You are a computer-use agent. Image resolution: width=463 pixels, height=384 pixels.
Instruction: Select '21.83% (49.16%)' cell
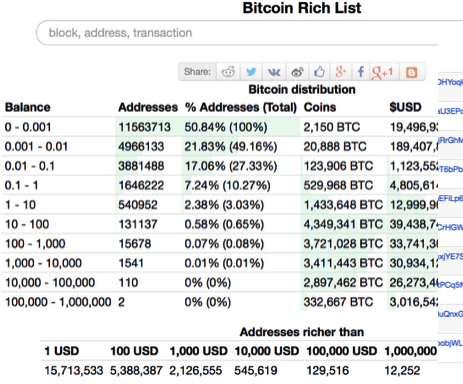pos(231,146)
